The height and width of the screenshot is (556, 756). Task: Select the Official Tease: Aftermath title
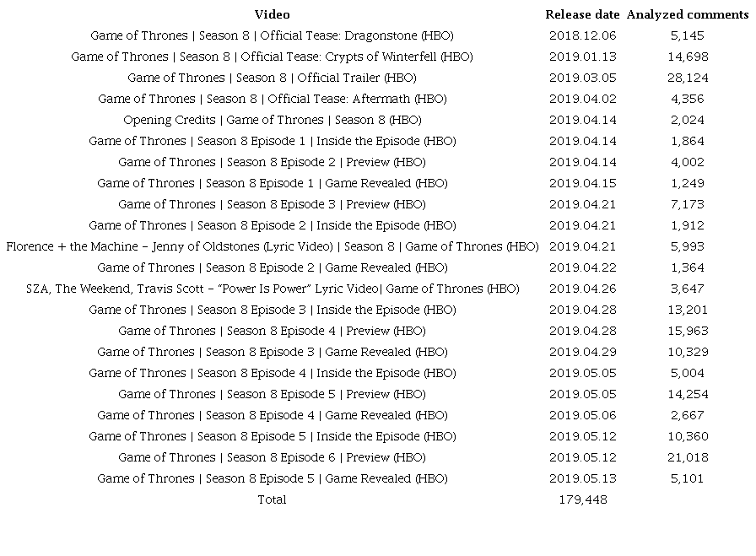[x=272, y=99]
